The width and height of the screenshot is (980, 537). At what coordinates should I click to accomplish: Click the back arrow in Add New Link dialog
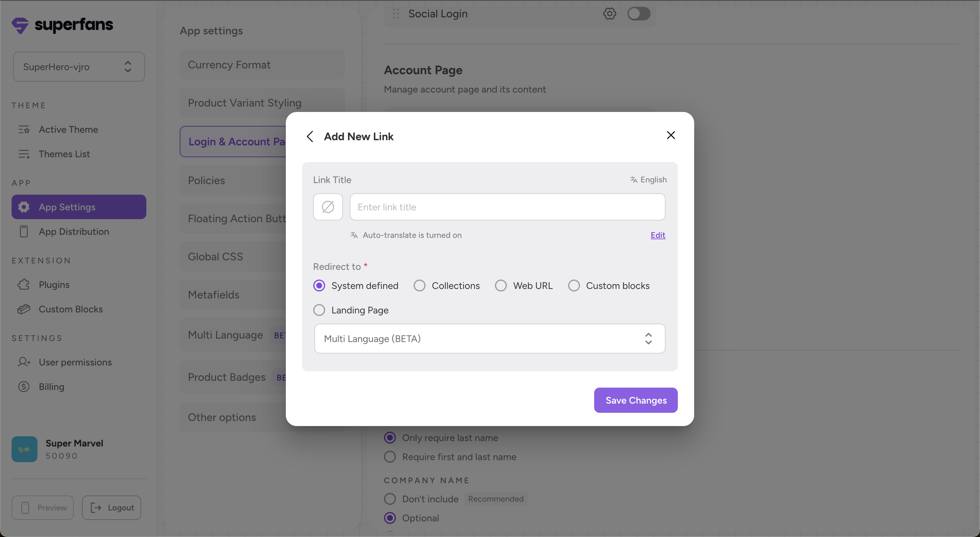[x=310, y=136]
